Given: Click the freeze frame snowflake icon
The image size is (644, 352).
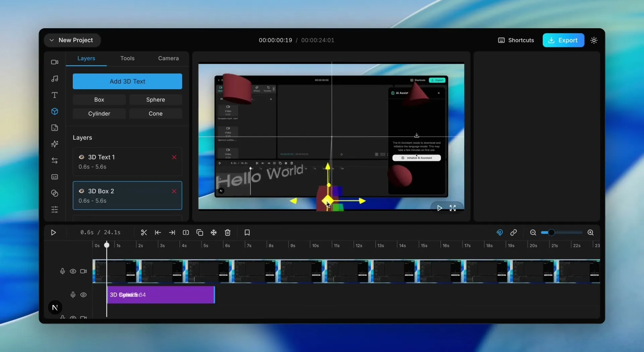Looking at the screenshot, I should pos(214,232).
